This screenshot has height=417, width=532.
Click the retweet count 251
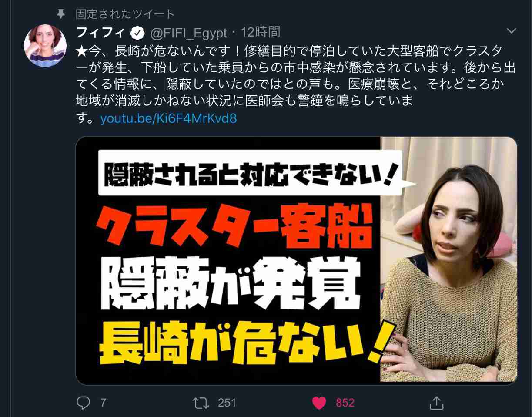coord(227,403)
